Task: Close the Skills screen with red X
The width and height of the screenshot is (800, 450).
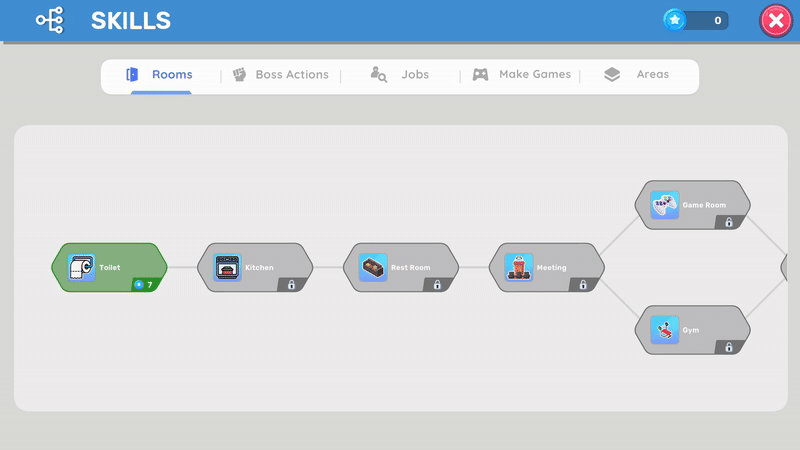Action: click(776, 20)
